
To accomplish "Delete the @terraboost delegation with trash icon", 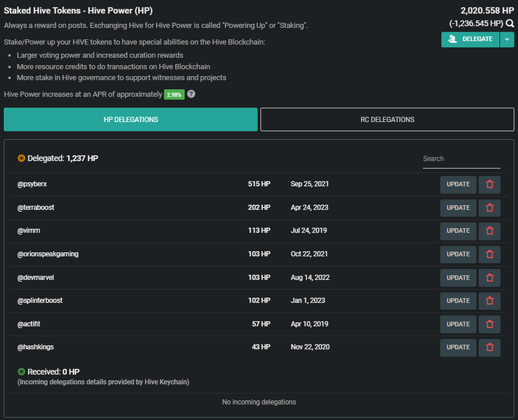I will pyautogui.click(x=490, y=208).
